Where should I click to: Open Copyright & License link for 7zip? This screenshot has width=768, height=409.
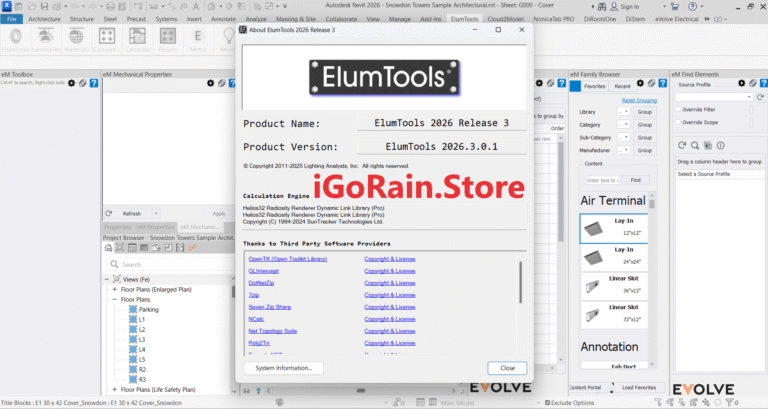pyautogui.click(x=390, y=295)
